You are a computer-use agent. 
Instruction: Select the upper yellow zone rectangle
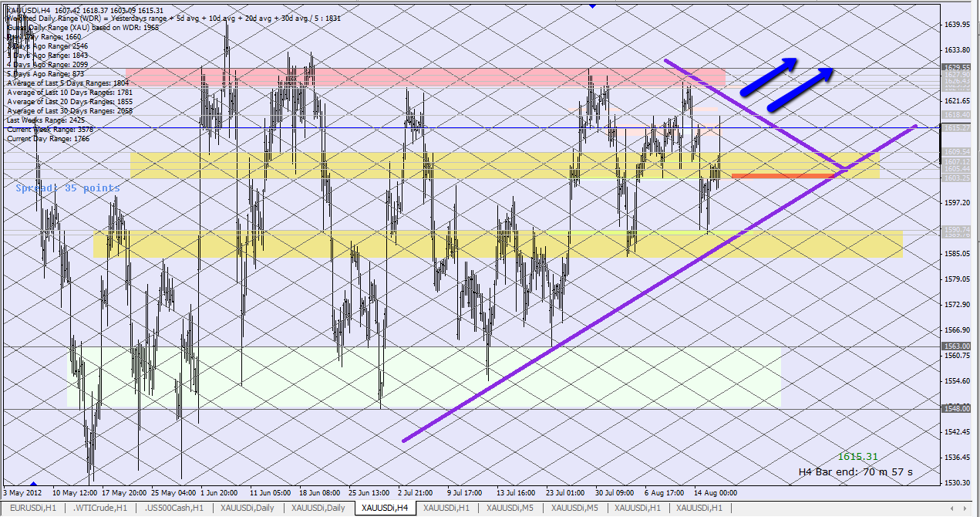505,165
